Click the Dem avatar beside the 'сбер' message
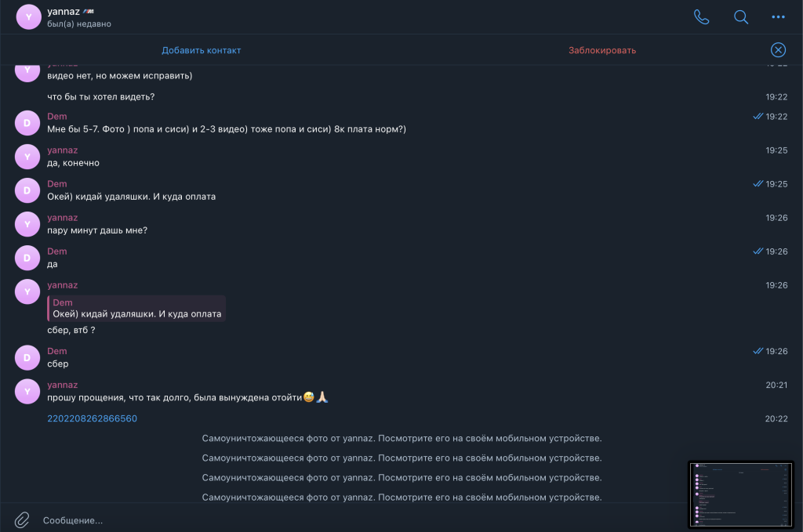This screenshot has width=803, height=532. tap(27, 358)
